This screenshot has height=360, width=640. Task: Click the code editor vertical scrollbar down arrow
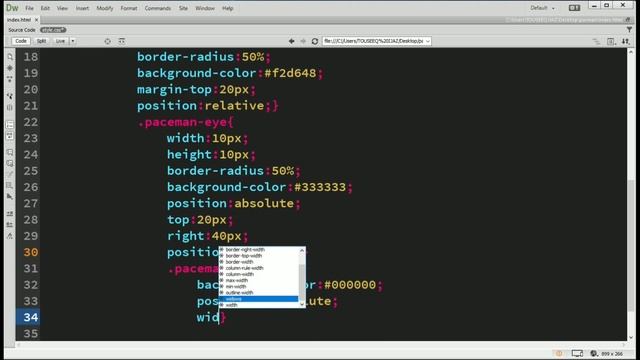click(631, 337)
